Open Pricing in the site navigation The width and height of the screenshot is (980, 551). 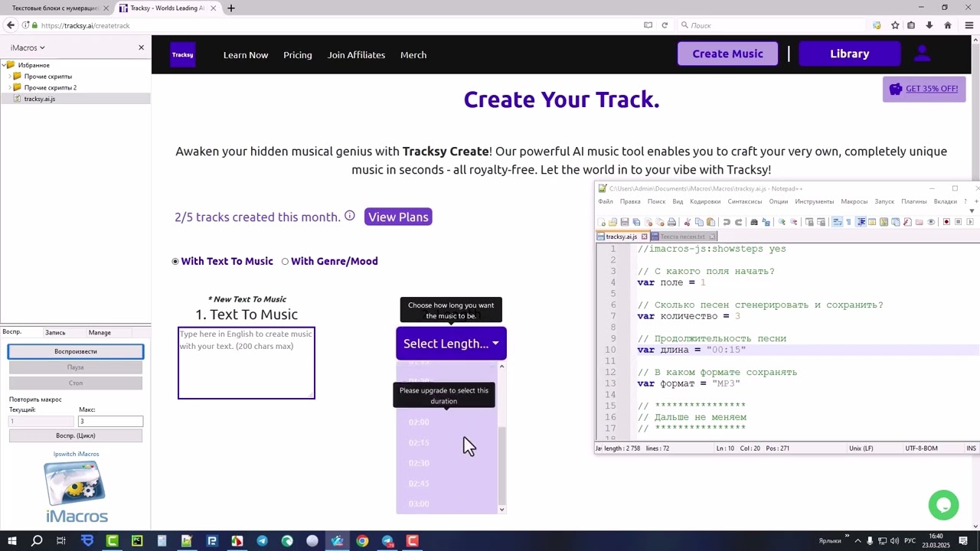[x=298, y=54]
